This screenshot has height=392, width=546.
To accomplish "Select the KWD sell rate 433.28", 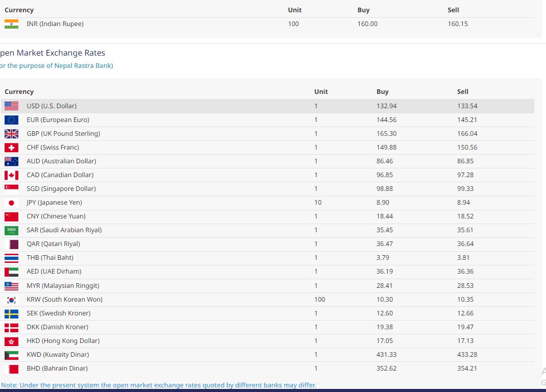I will coord(467,355).
